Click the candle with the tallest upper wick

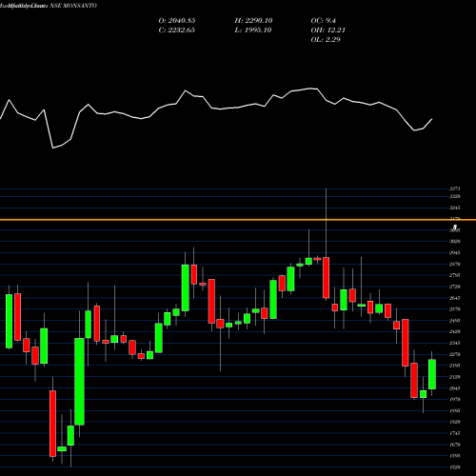tap(326, 278)
